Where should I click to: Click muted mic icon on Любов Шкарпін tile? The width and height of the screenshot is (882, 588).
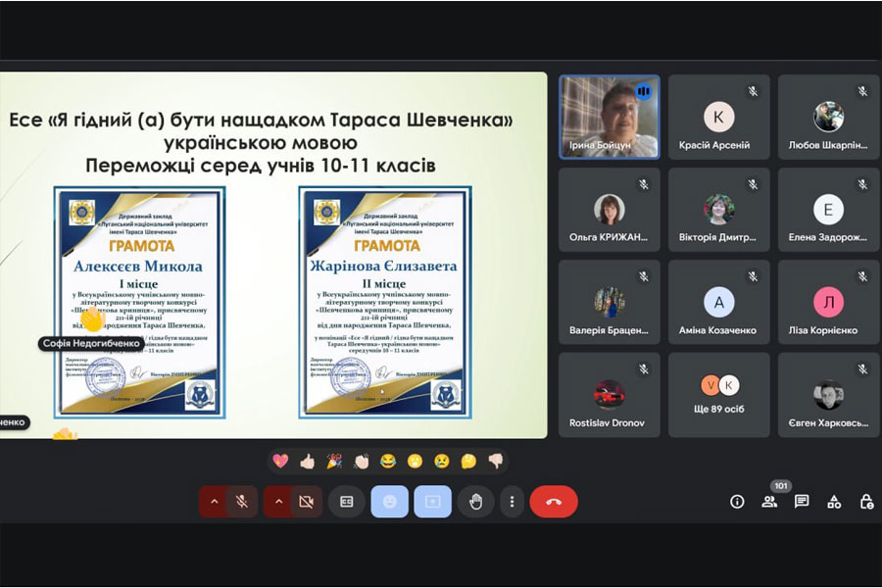[862, 91]
